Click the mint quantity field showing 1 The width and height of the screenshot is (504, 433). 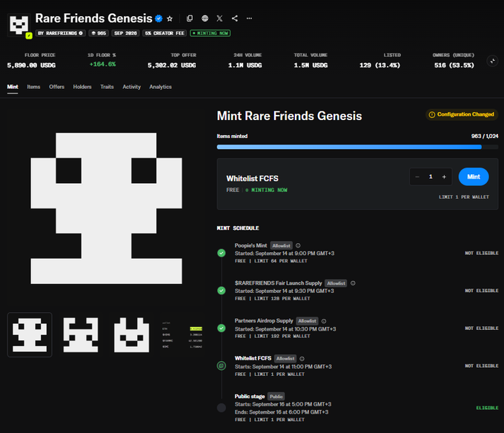(431, 176)
